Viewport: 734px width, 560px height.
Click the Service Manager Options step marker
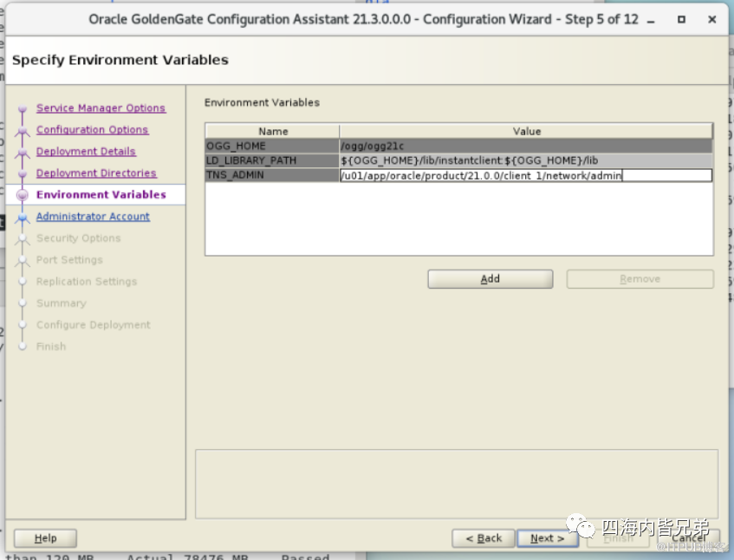(22, 109)
